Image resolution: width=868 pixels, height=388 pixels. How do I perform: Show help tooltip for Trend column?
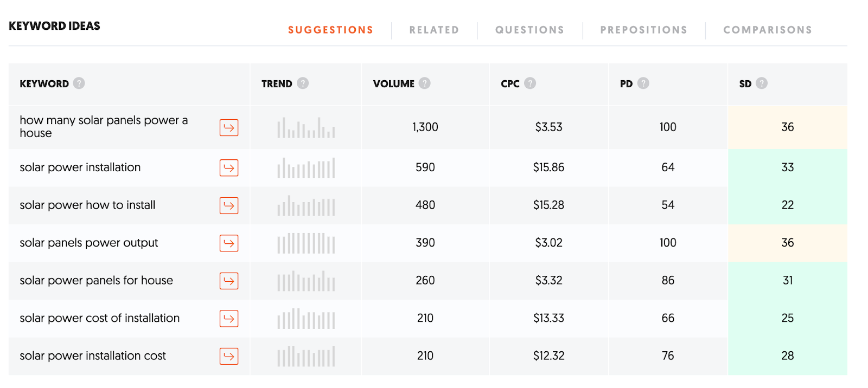(x=303, y=83)
